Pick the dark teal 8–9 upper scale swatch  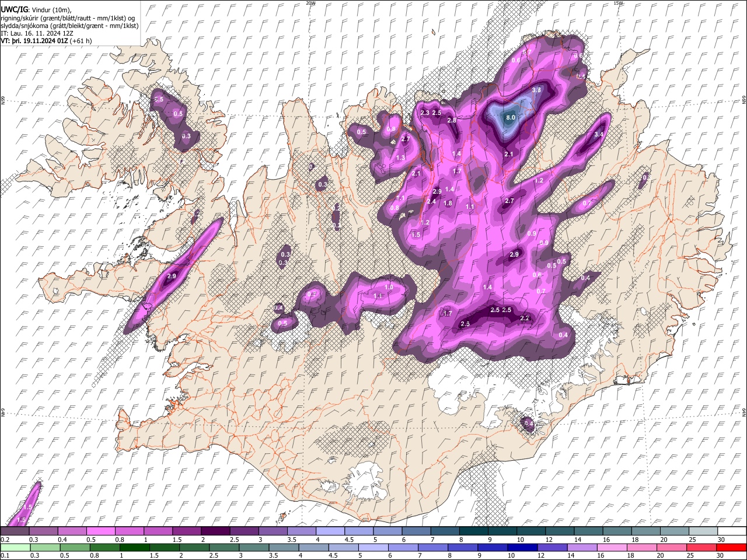click(474, 531)
